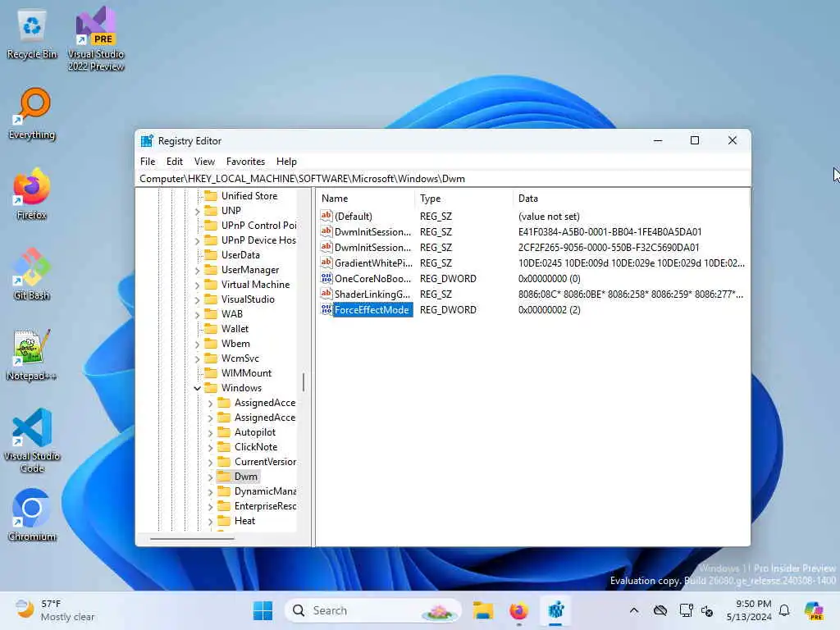Open Visual Studio Code desktop shortcut

point(32,441)
